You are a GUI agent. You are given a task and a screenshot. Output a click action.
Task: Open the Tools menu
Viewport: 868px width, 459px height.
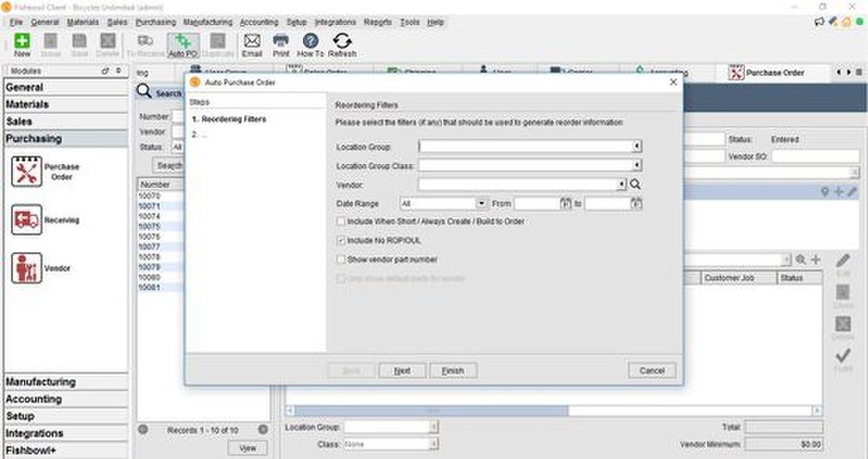point(410,23)
